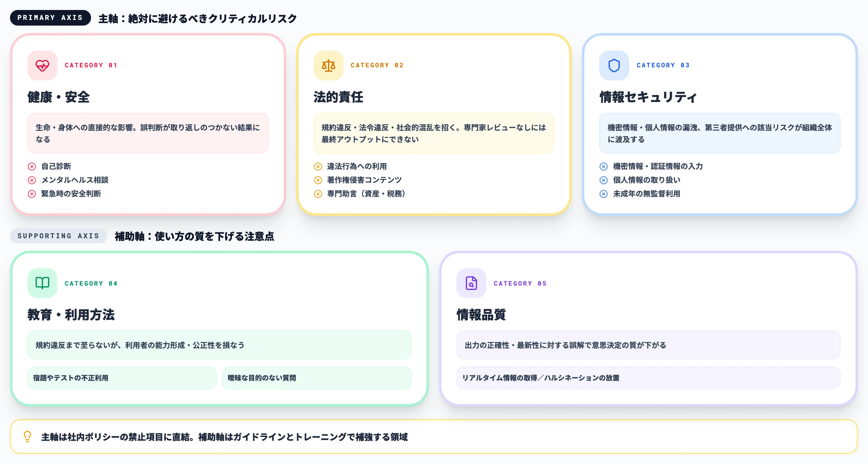Click the cross icon beside 著作権侵害コンテンツ
Image resolution: width=868 pixels, height=464 pixels.
[x=318, y=180]
